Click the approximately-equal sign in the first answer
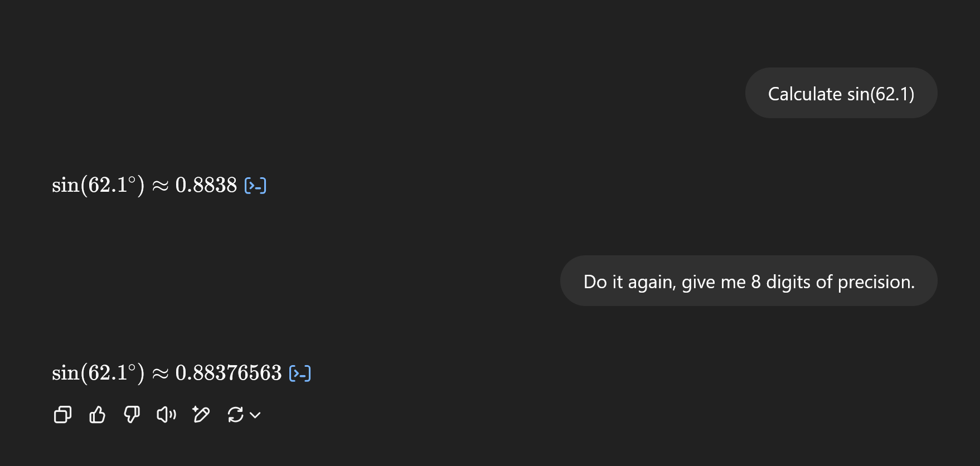 [160, 186]
